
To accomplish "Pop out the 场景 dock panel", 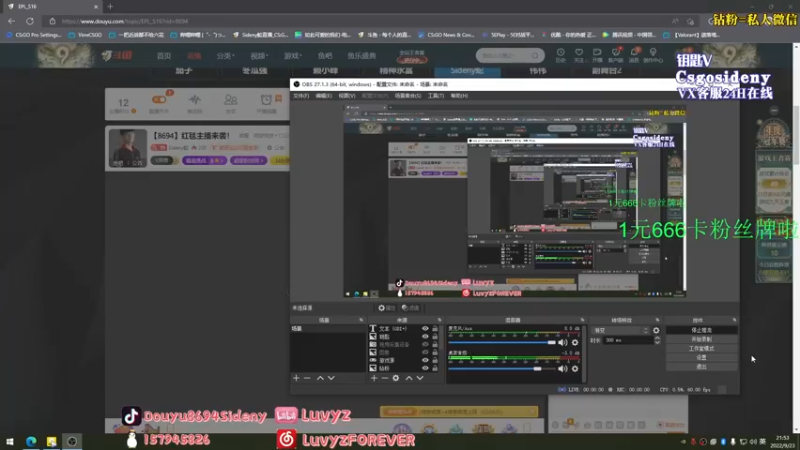I will 361,320.
